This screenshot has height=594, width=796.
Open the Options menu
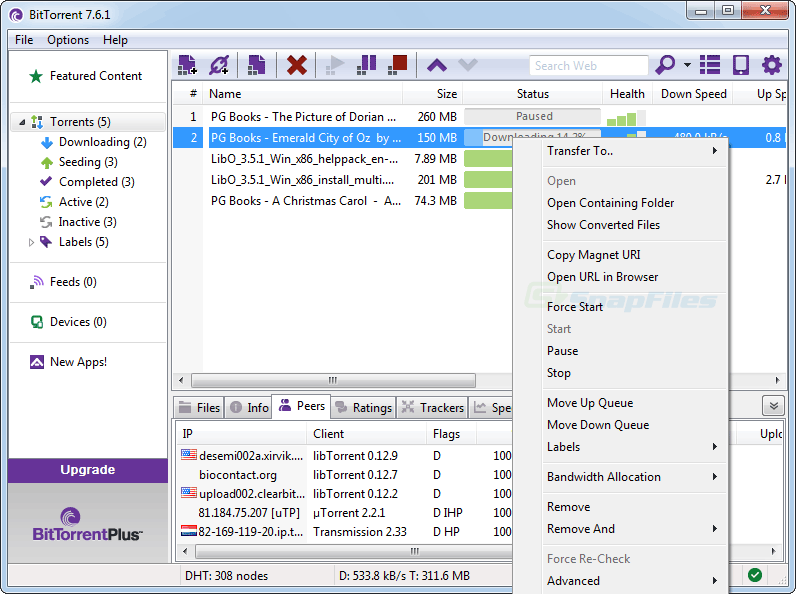pos(68,40)
